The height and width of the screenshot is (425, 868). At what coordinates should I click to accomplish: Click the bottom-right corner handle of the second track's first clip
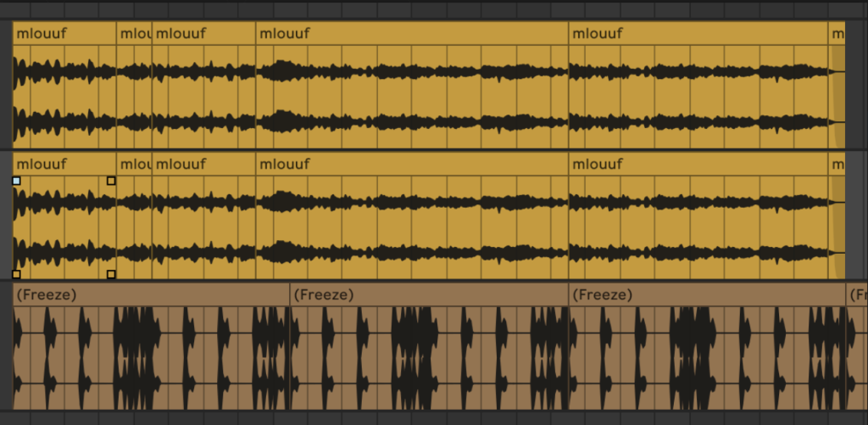pyautogui.click(x=111, y=274)
